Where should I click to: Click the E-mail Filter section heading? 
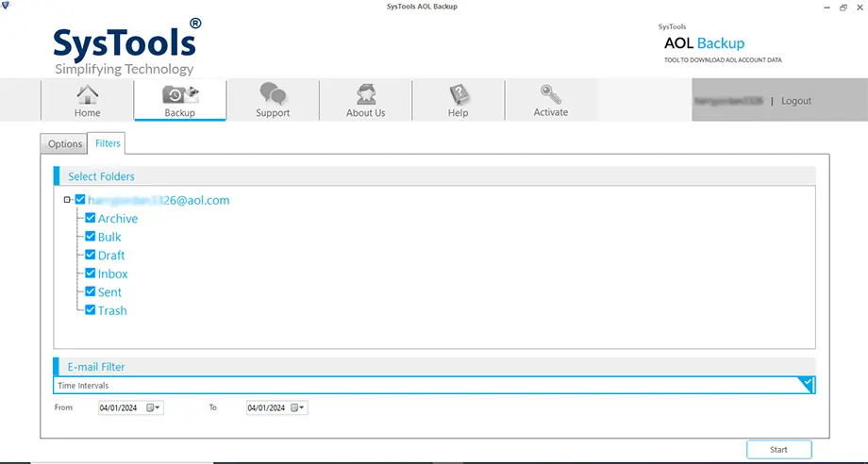[x=96, y=367]
